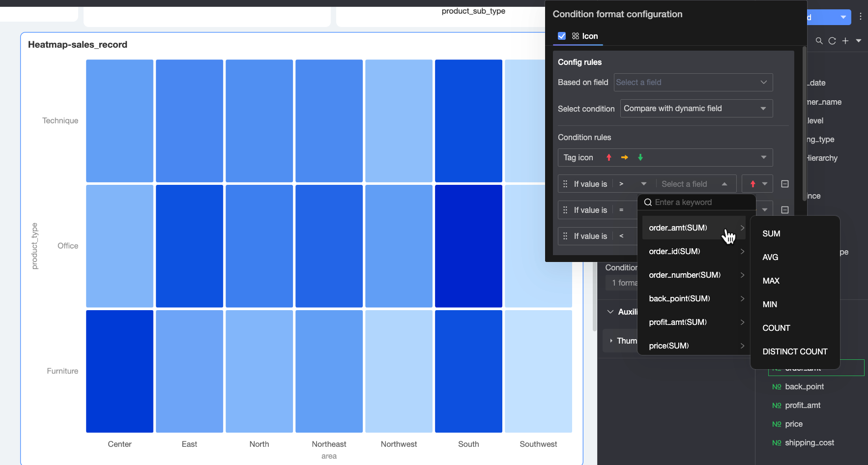
Task: Click the 'area' x-axis title
Action: pyautogui.click(x=329, y=456)
